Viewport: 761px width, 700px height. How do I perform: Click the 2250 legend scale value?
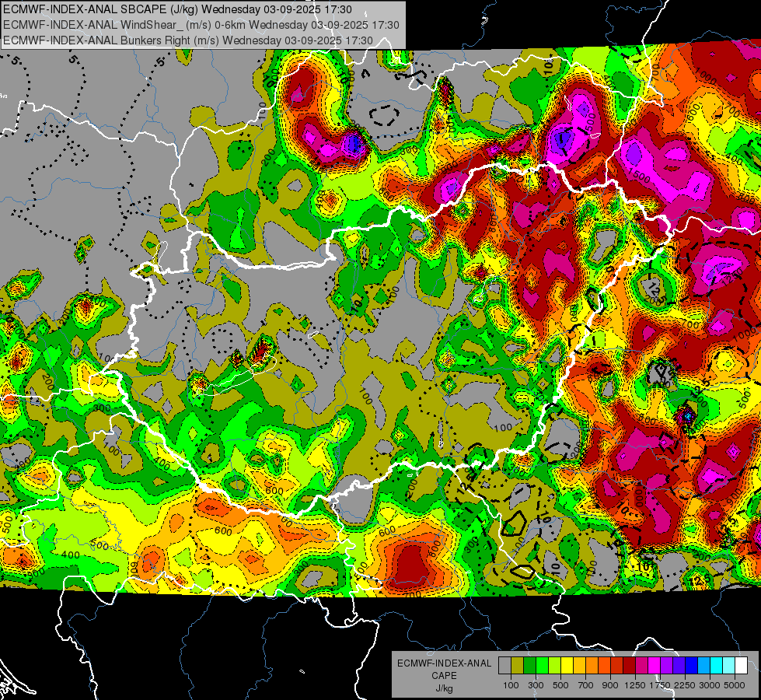pyautogui.click(x=685, y=685)
